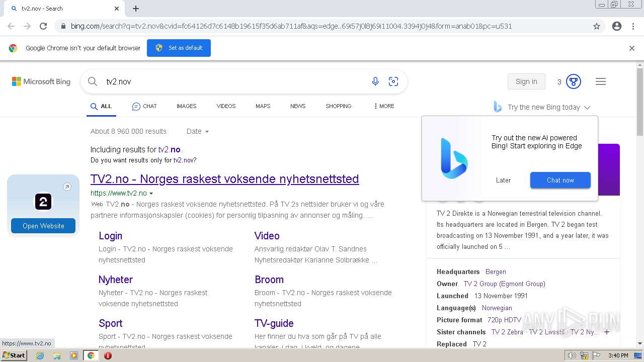Viewport: 644px width, 362px height.
Task: Click TV 2 Group (Egmont Group) link
Action: pos(504,284)
